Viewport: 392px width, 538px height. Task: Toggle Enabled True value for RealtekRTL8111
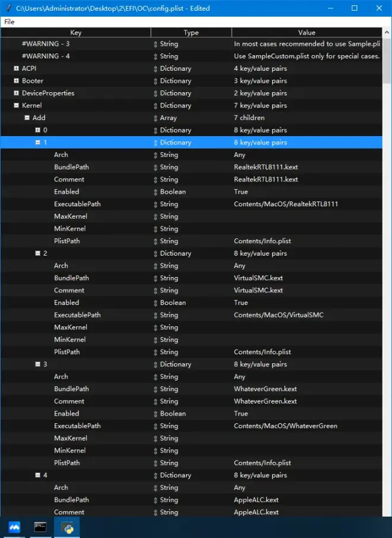pyautogui.click(x=241, y=192)
